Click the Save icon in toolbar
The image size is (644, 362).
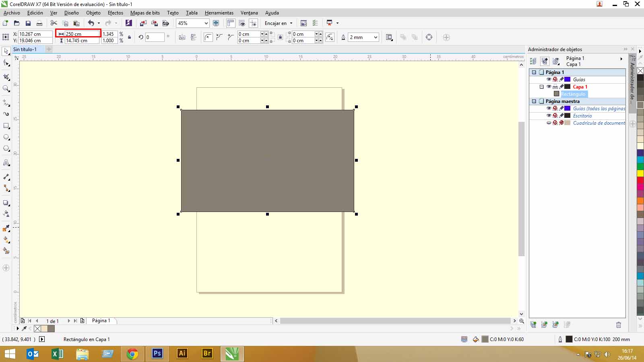pyautogui.click(x=28, y=23)
